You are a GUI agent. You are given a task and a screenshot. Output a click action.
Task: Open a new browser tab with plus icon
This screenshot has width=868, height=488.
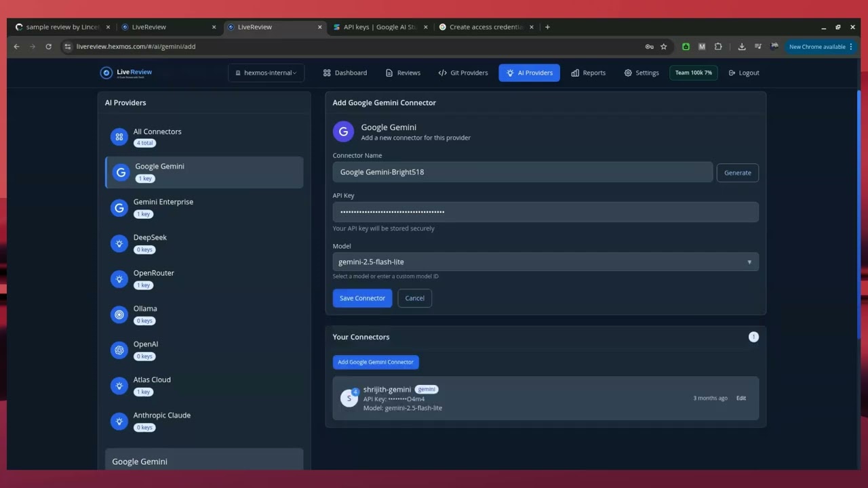click(547, 27)
